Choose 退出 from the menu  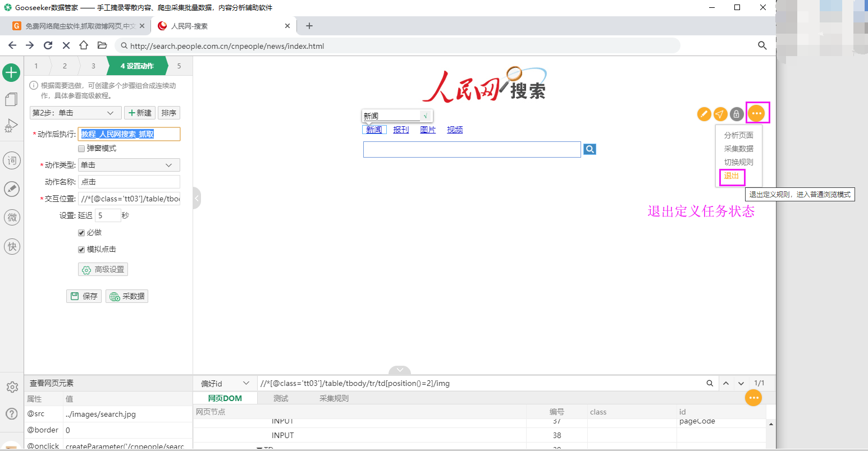[x=732, y=176]
